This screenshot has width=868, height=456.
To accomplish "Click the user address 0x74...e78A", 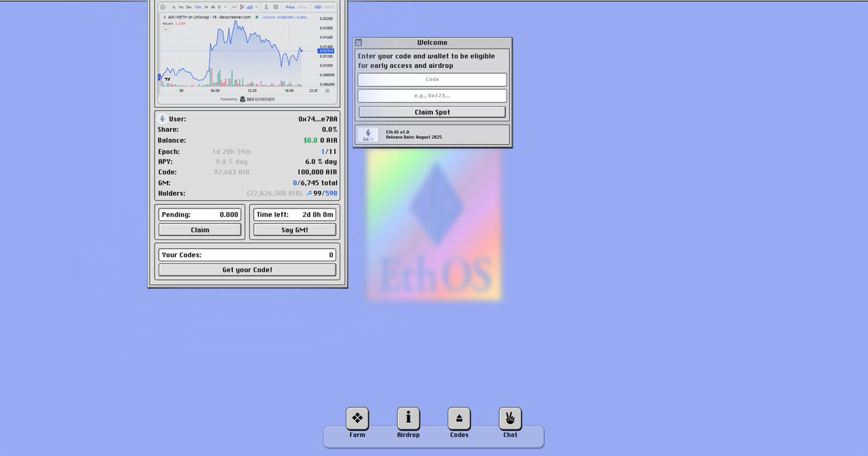I will tap(318, 119).
